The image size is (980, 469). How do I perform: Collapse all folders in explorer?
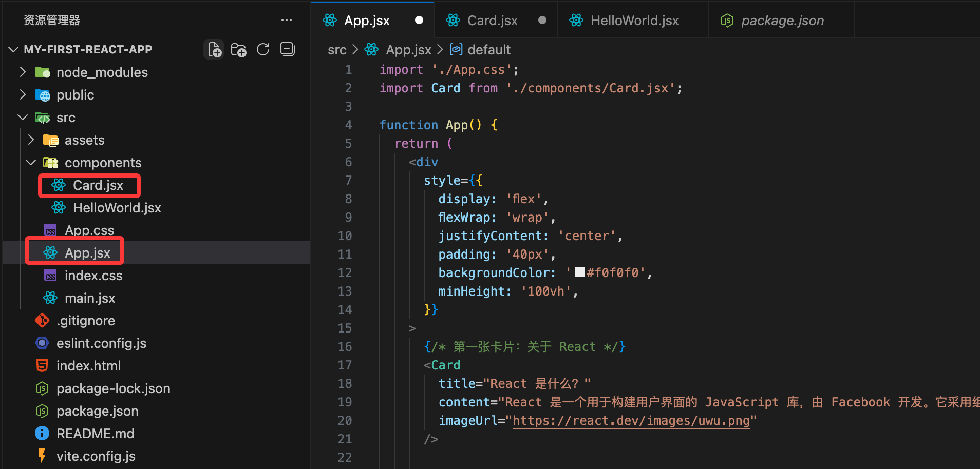(287, 49)
